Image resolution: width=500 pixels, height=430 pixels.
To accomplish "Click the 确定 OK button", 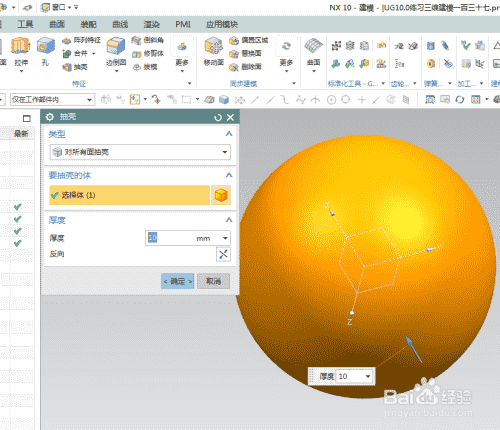I will (x=178, y=281).
